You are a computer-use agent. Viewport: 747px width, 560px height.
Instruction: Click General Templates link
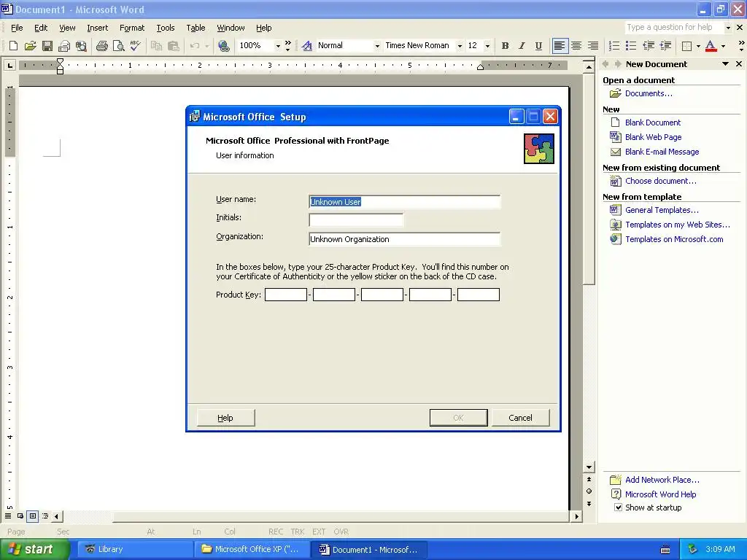point(662,210)
